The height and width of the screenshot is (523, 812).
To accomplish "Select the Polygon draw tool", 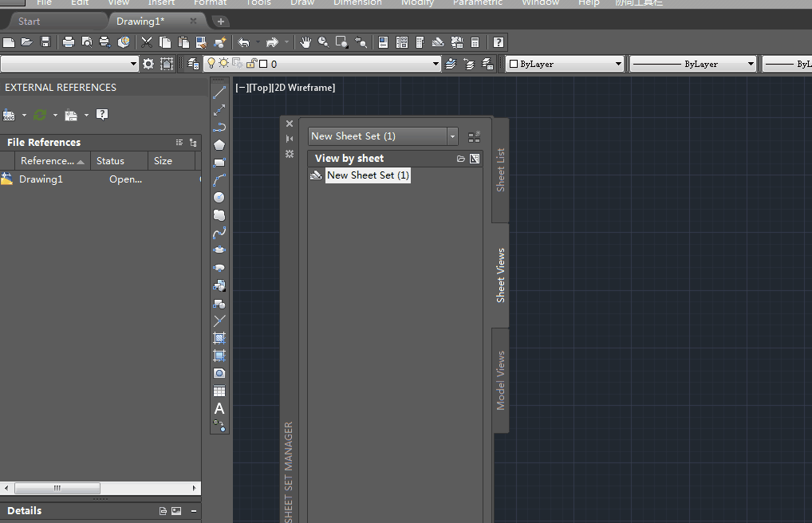I will (x=219, y=145).
